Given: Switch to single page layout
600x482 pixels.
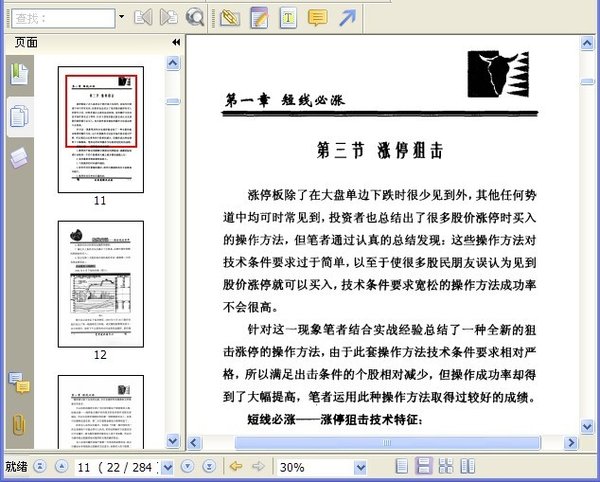Looking at the screenshot, I should click(401, 466).
